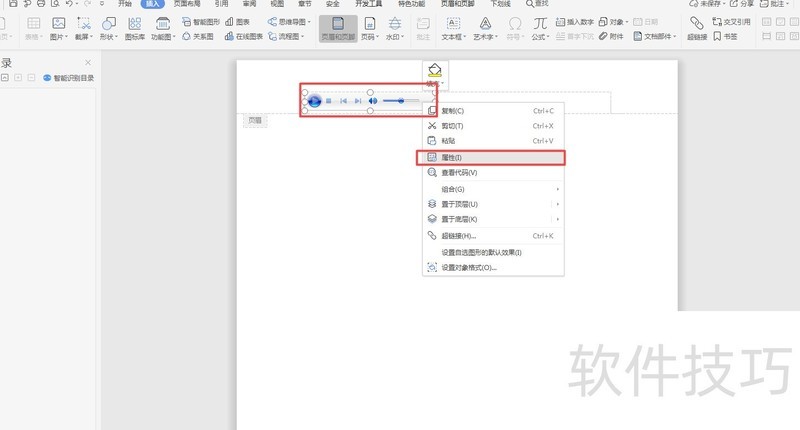
Task: Switch to the 审阅 (Review) tab
Action: click(x=249, y=4)
